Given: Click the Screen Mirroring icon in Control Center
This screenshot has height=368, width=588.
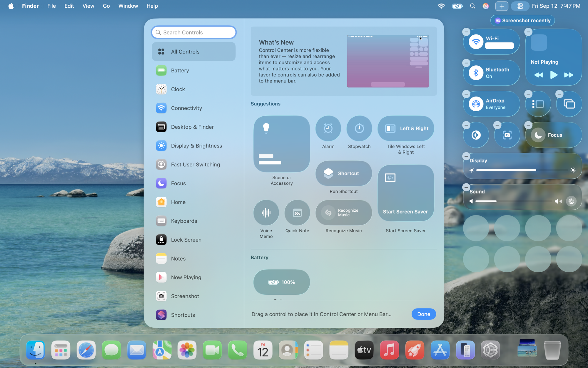Looking at the screenshot, I should (569, 104).
